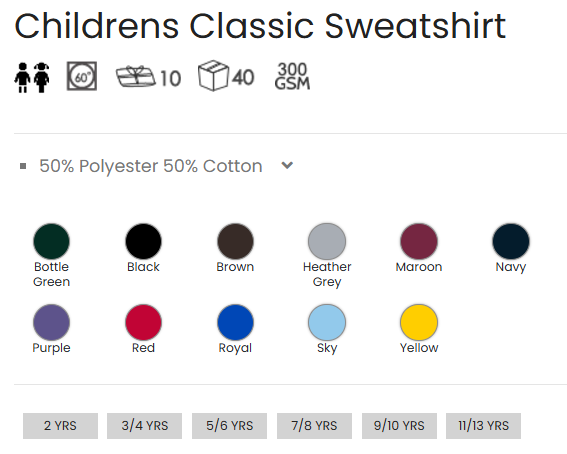
Task: Choose the Black colour swatch
Action: 143,241
